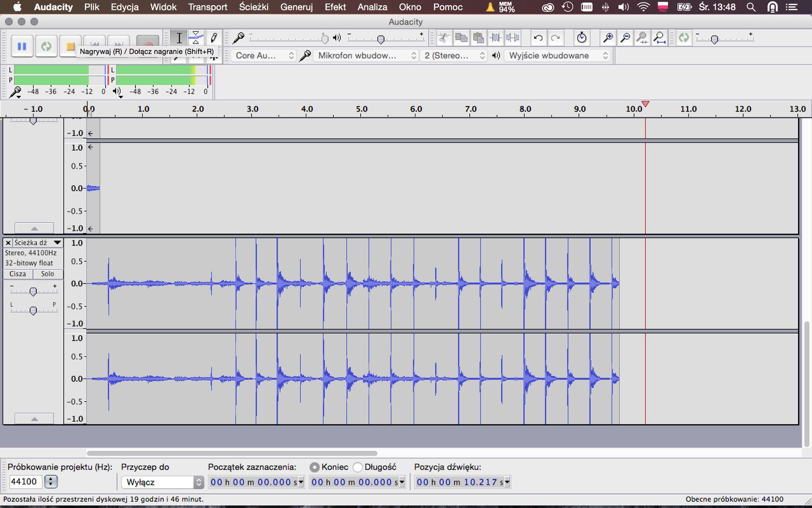The height and width of the screenshot is (508, 812).
Task: Open the Ścieżki menu
Action: pos(254,7)
